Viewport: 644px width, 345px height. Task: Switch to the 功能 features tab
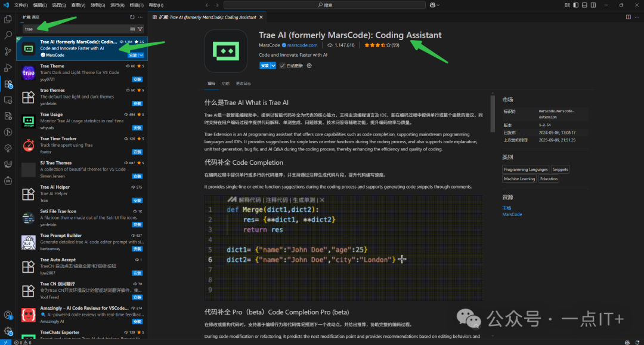tap(225, 83)
